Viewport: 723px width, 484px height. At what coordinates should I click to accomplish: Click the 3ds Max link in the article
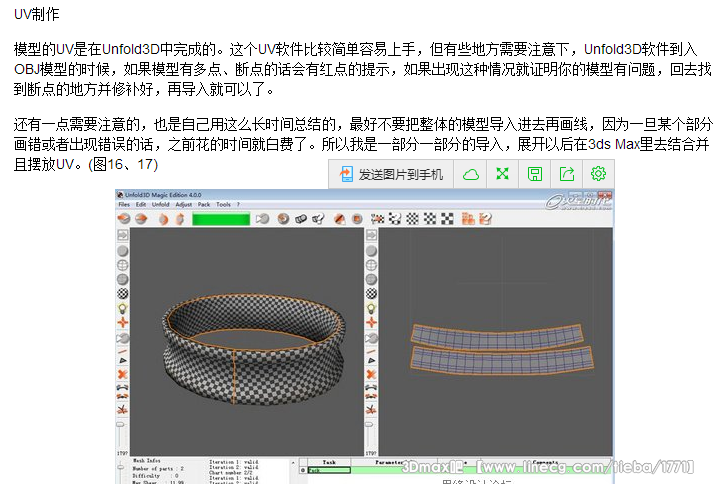click(614, 144)
